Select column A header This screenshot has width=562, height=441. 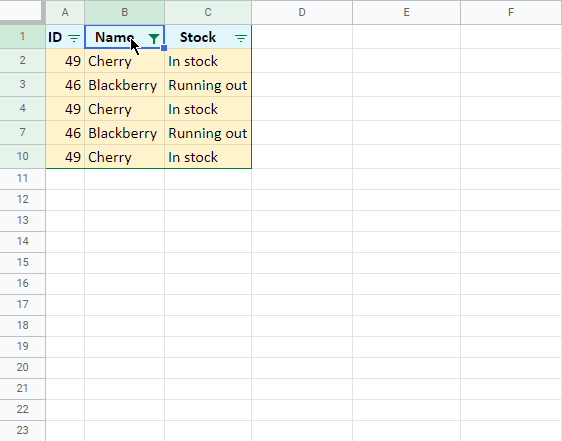(x=65, y=12)
